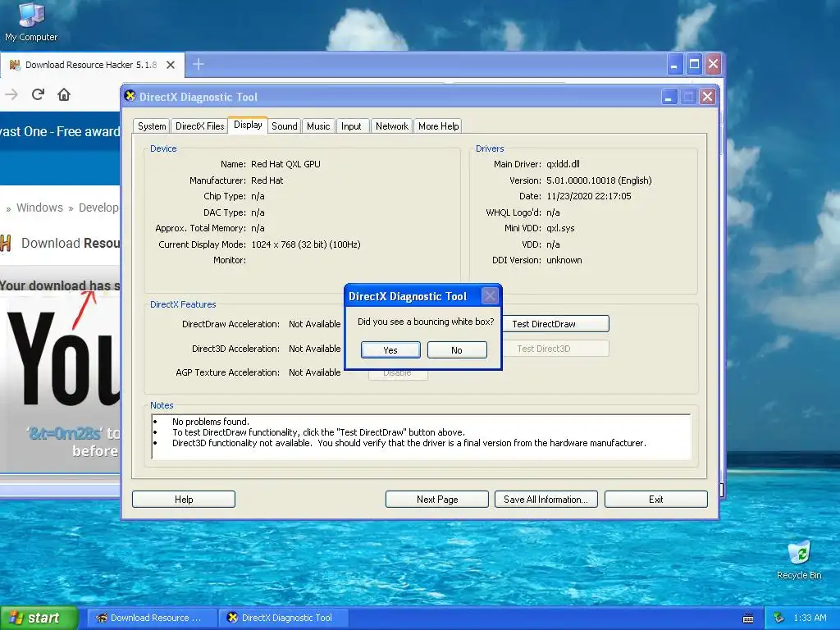840x630 pixels.
Task: Click the "No problems found." note line
Action: pos(211,422)
